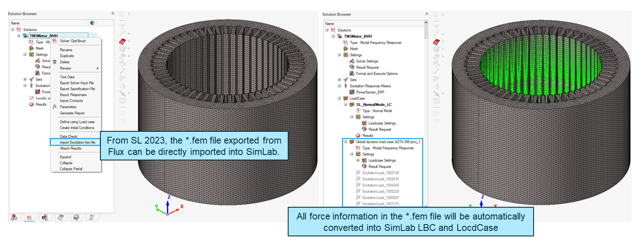
Task: Click the Solver Settings icon in right tree
Action: click(x=352, y=61)
